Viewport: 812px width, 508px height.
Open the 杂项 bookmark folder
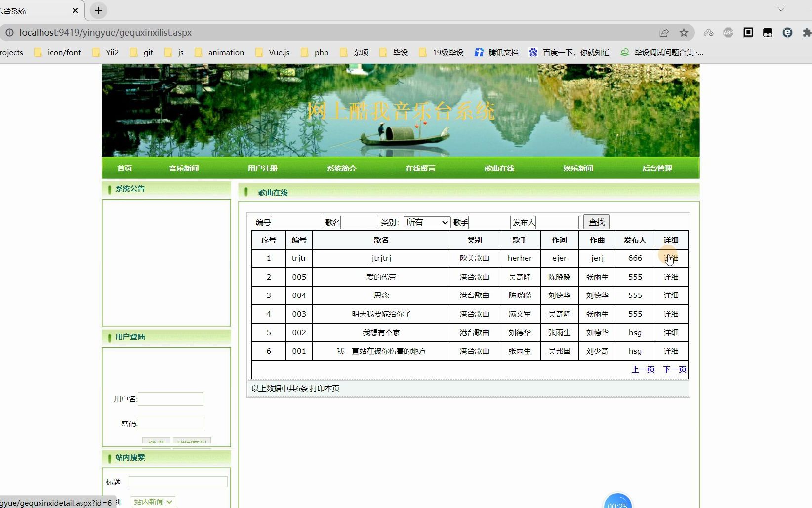point(354,53)
